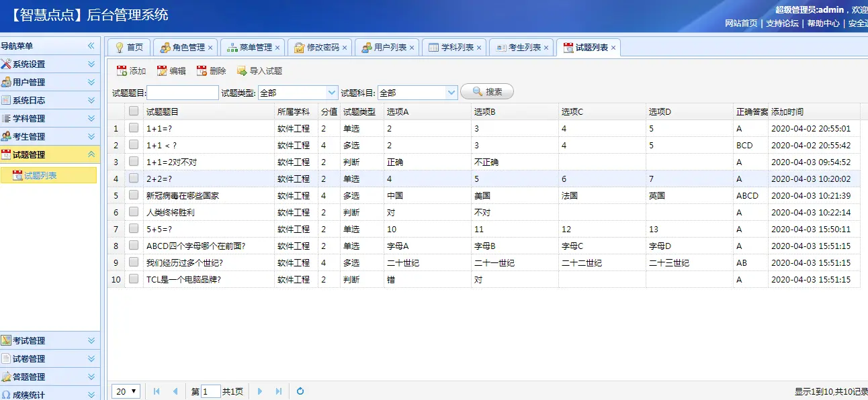Click the 试题题目 search input field
The image size is (868, 400).
coord(183,93)
